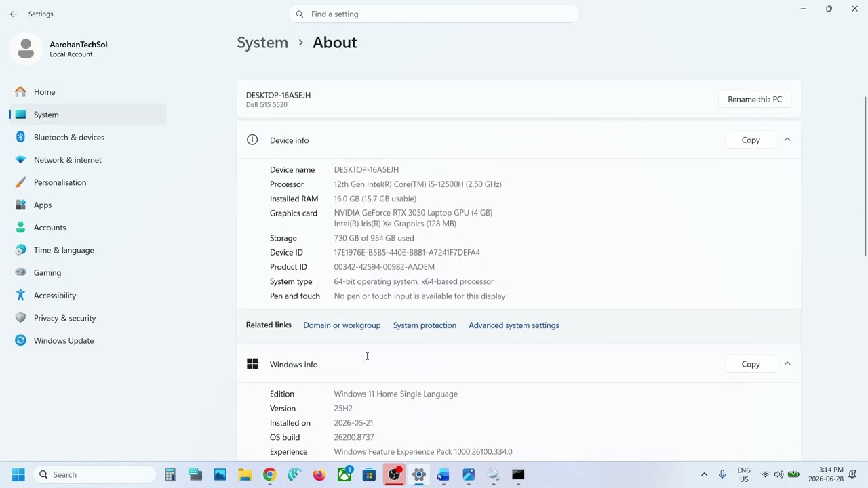
Task: Click the Bluetooth & devices sidebar icon
Action: [20, 137]
